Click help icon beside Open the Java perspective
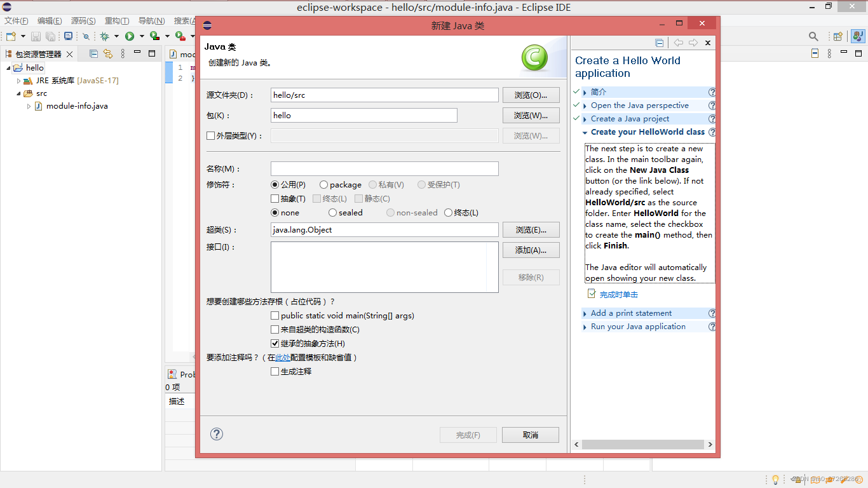This screenshot has width=868, height=488. [712, 105]
